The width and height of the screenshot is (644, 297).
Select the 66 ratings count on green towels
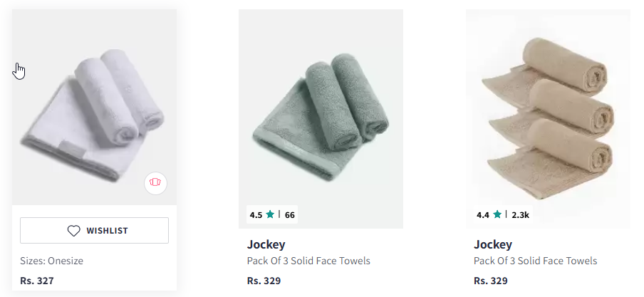289,215
